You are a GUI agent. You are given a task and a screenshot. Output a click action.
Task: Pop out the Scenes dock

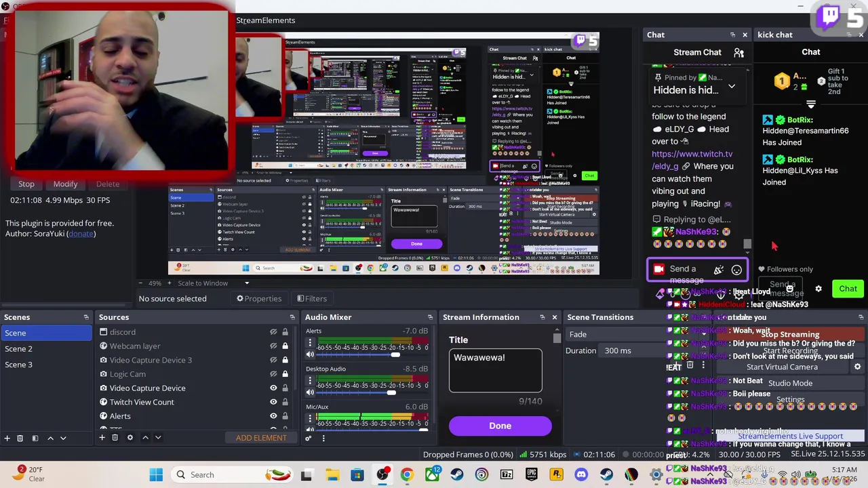(86, 317)
